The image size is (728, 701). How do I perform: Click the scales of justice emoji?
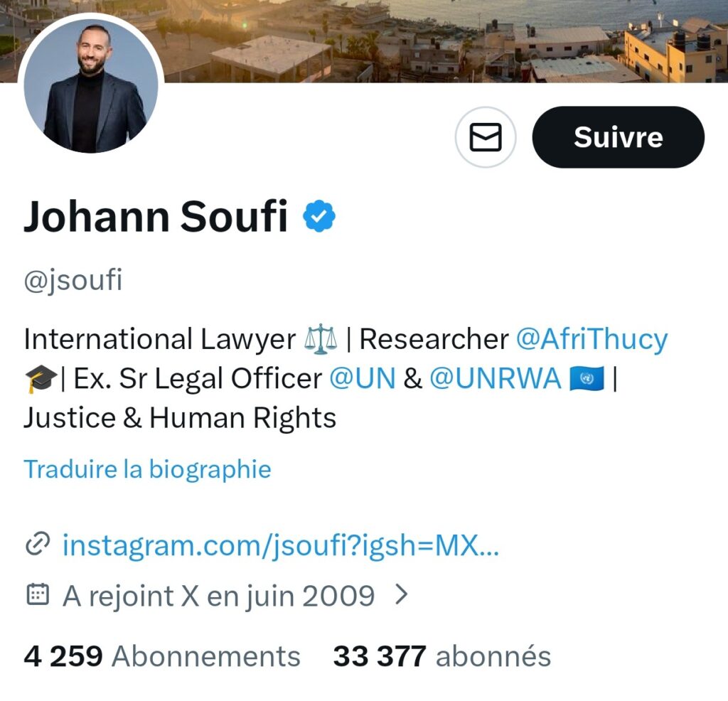[x=321, y=339]
